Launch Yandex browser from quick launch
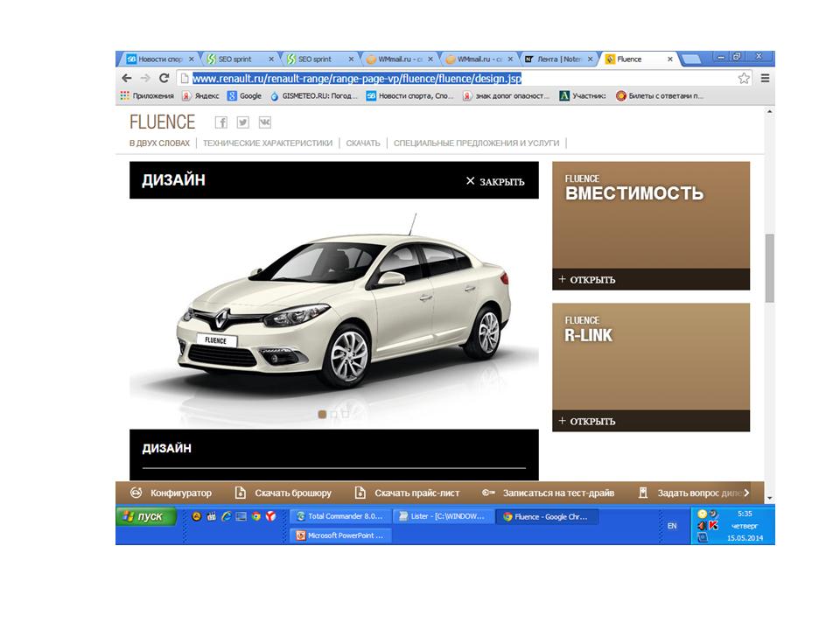 pyautogui.click(x=271, y=516)
